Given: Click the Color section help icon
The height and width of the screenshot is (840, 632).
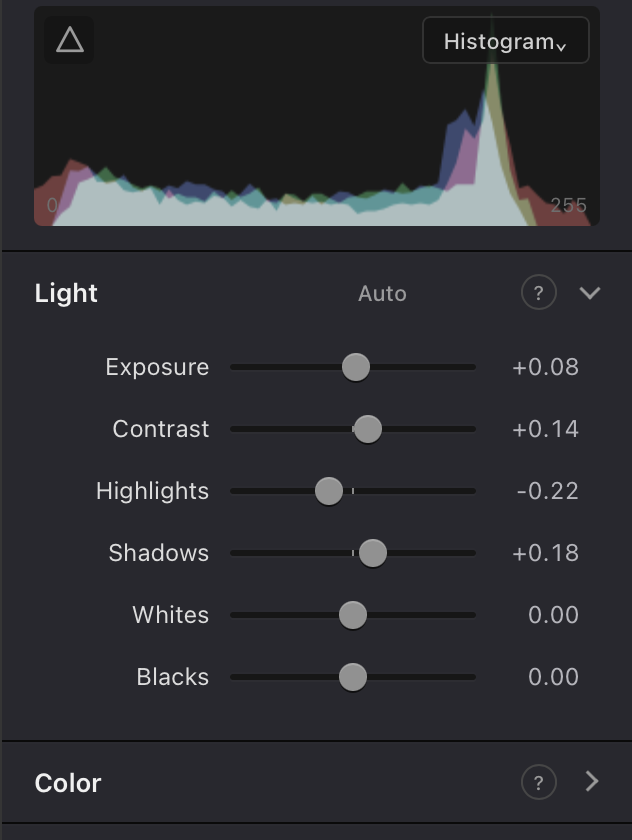Looking at the screenshot, I should (x=538, y=782).
